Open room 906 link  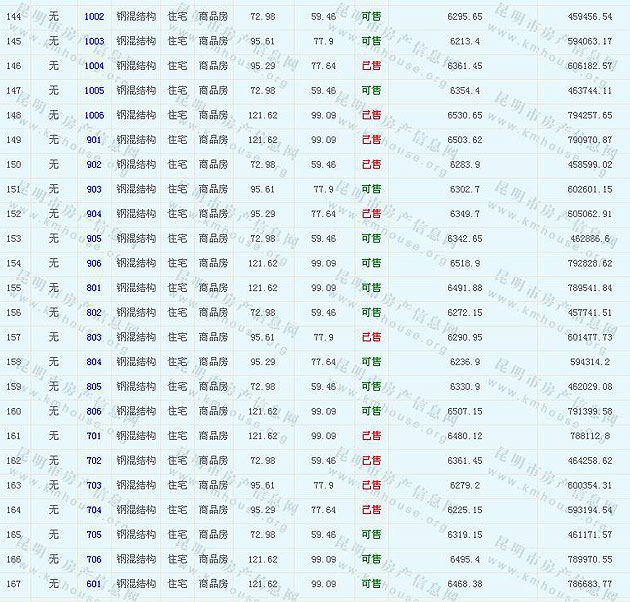point(94,264)
